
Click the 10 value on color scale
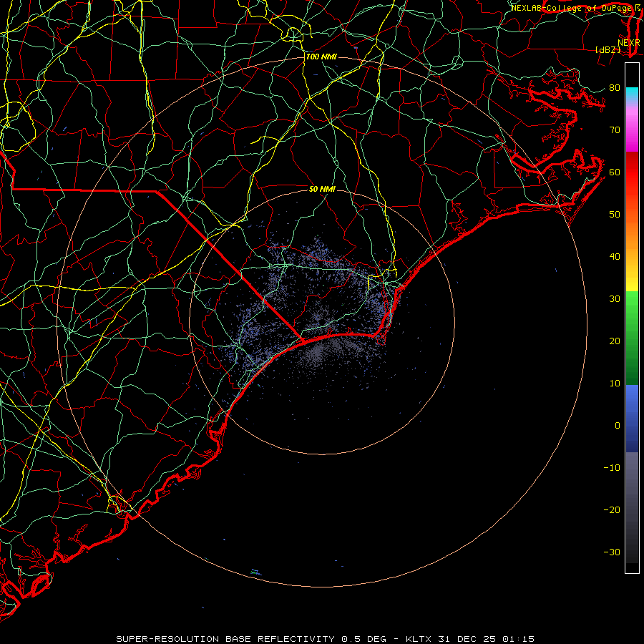click(x=615, y=384)
